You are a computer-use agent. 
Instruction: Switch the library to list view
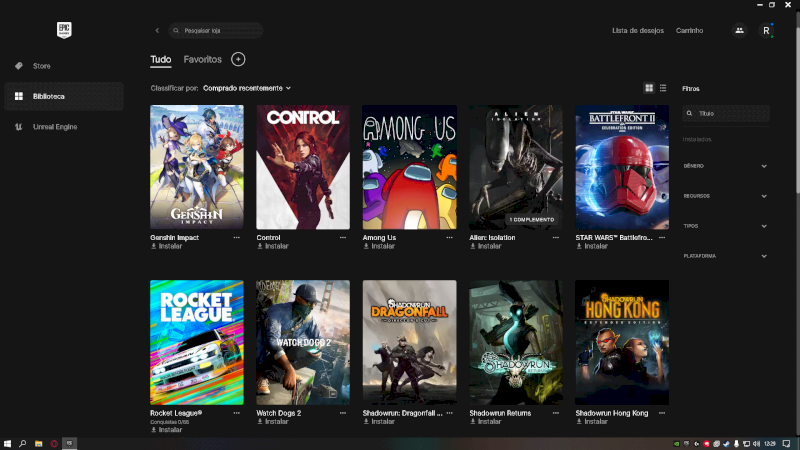[x=662, y=88]
